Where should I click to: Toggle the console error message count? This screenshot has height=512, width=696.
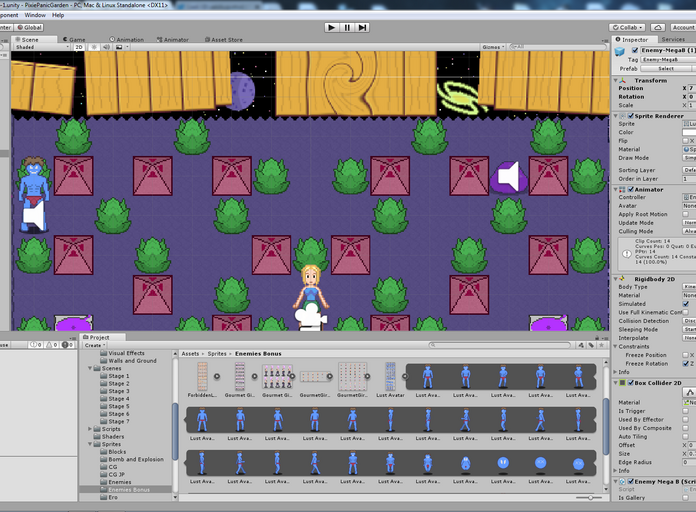coord(68,345)
